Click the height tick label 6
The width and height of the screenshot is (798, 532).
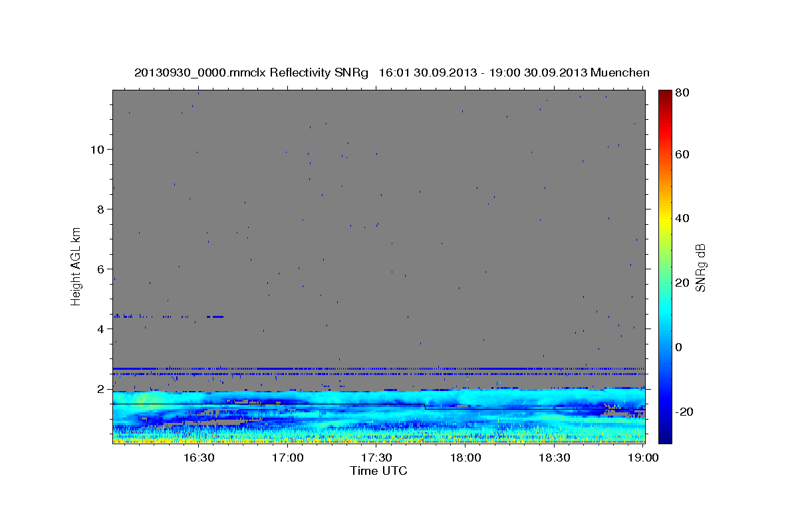coord(100,269)
